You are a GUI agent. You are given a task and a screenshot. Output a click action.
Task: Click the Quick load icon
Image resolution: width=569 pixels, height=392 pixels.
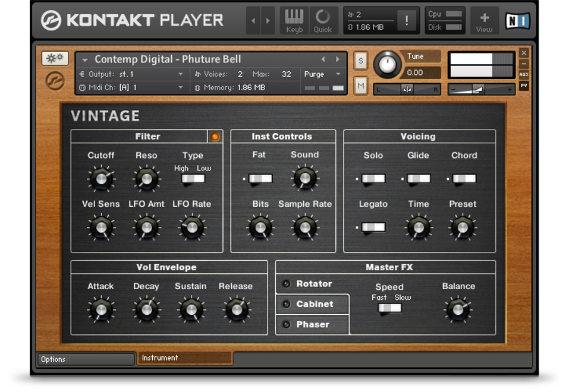pos(323,21)
